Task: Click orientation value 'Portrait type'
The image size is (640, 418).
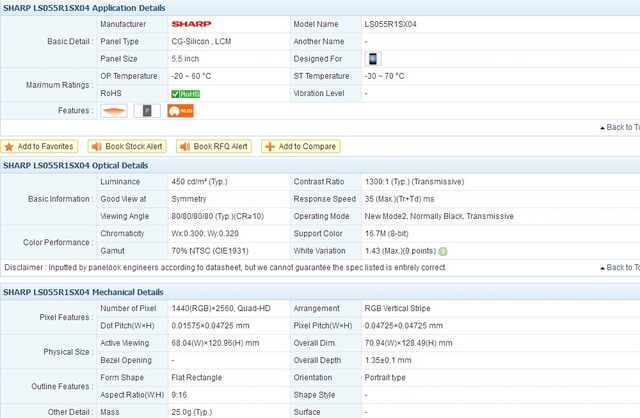Action: [385, 378]
